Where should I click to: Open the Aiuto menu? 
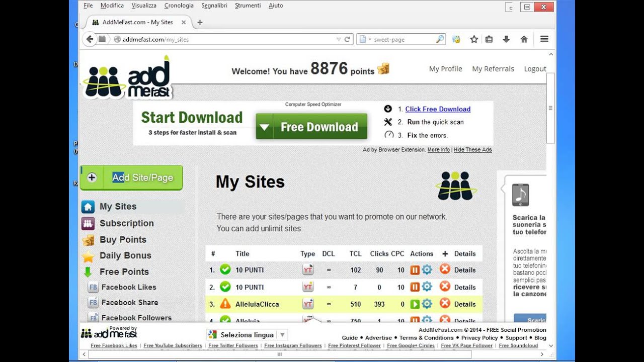(276, 6)
